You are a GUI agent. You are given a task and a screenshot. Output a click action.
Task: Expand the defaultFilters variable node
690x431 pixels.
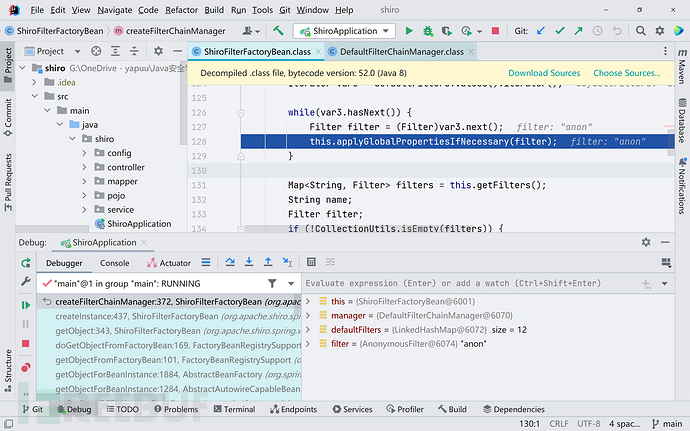308,330
